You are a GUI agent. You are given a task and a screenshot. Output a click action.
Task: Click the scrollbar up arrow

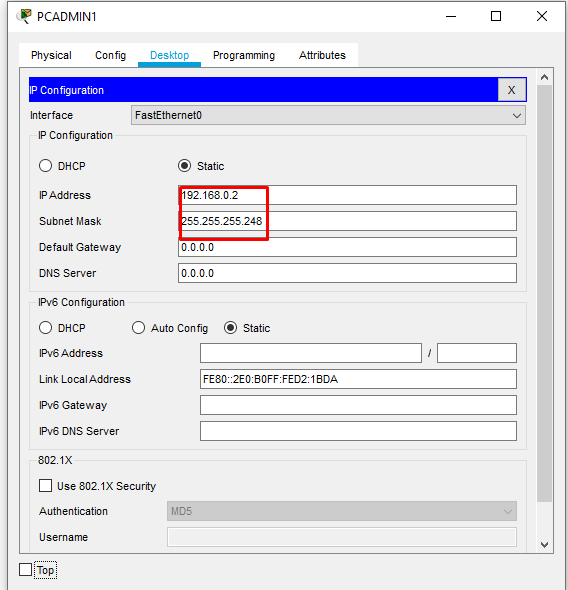pyautogui.click(x=544, y=78)
